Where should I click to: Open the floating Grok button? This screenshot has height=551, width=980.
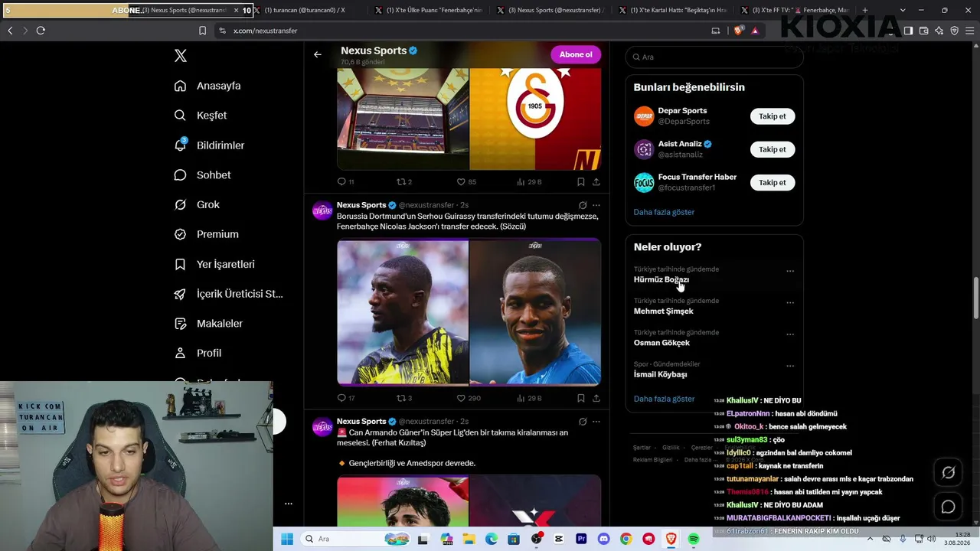tap(948, 473)
